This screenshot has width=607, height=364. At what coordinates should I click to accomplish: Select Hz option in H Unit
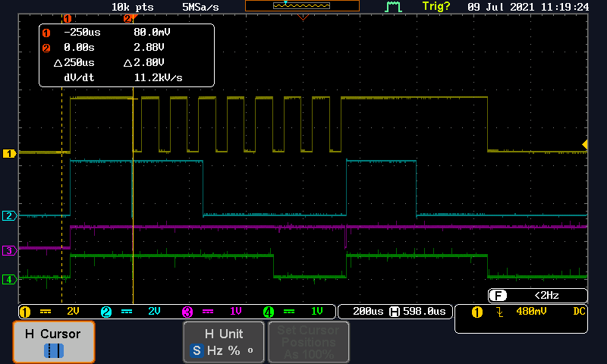[x=215, y=350]
